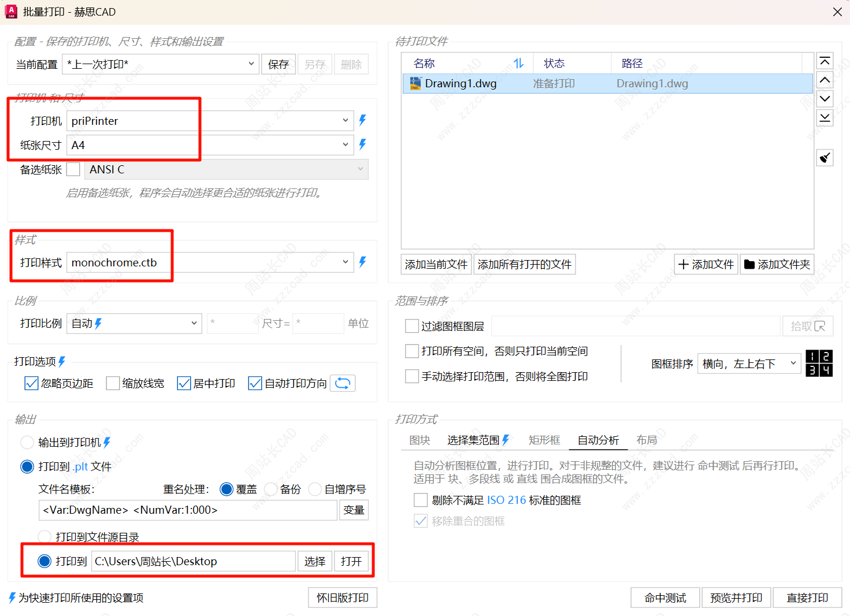Screen dimensions: 850x616
Task: Open the 图框排序 dropdown
Action: (x=749, y=363)
